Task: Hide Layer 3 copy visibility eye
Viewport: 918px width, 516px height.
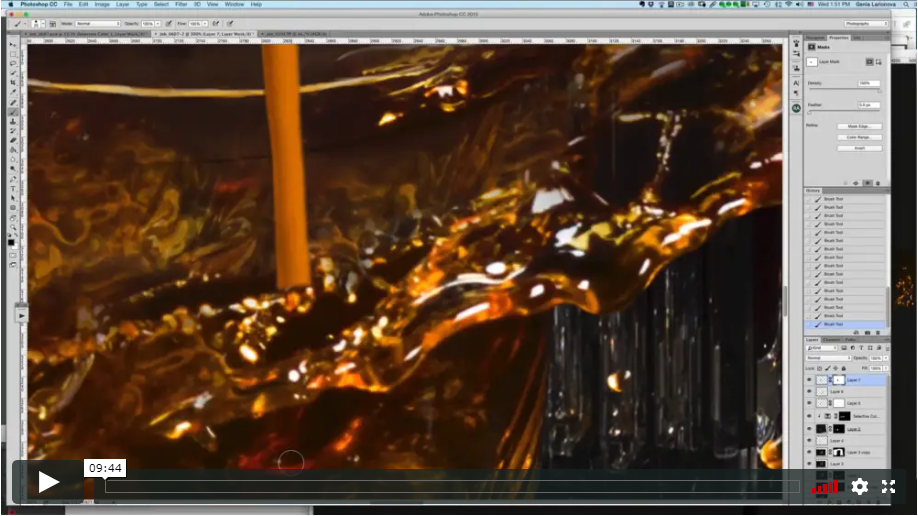Action: 809,452
